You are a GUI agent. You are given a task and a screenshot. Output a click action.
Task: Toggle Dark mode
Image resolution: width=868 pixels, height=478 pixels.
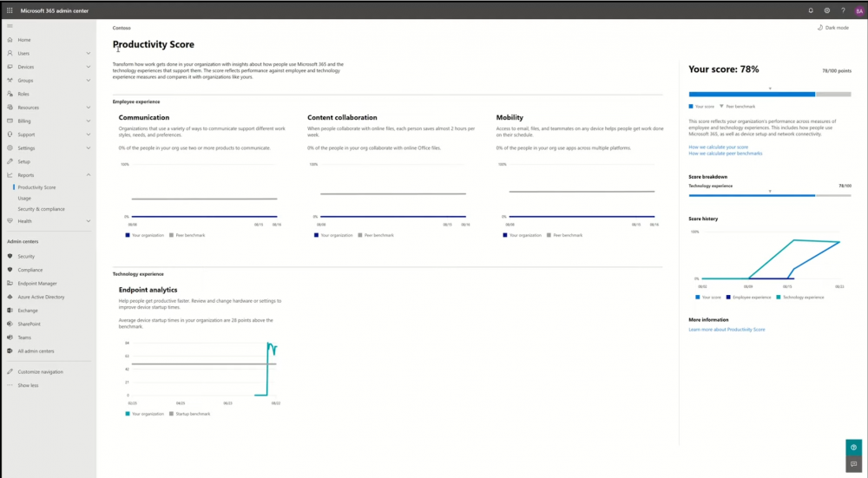coord(833,28)
